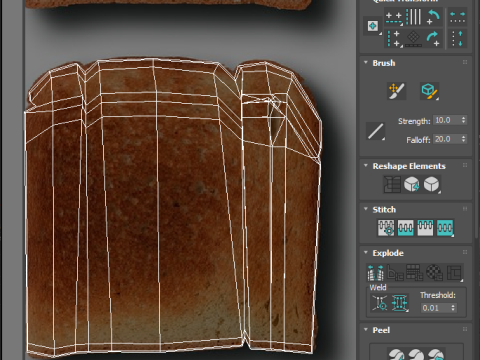Viewport: 480px width, 360px height.
Task: Click Stitch To Target icon
Action: click(406, 228)
